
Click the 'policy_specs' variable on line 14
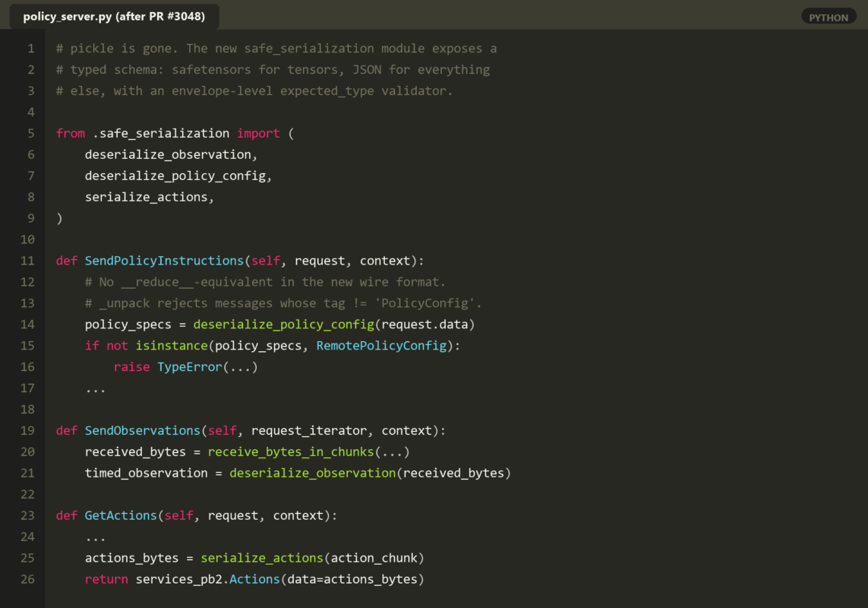(128, 325)
